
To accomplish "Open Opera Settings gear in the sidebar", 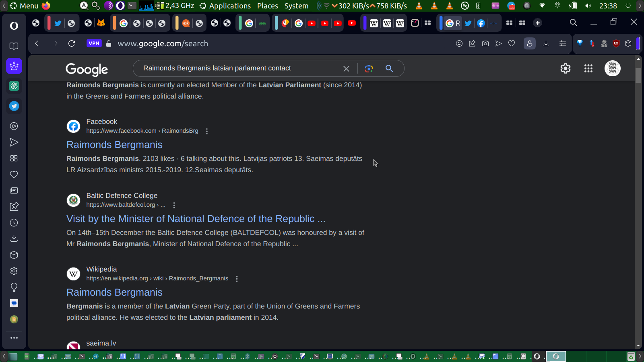I will (x=14, y=271).
